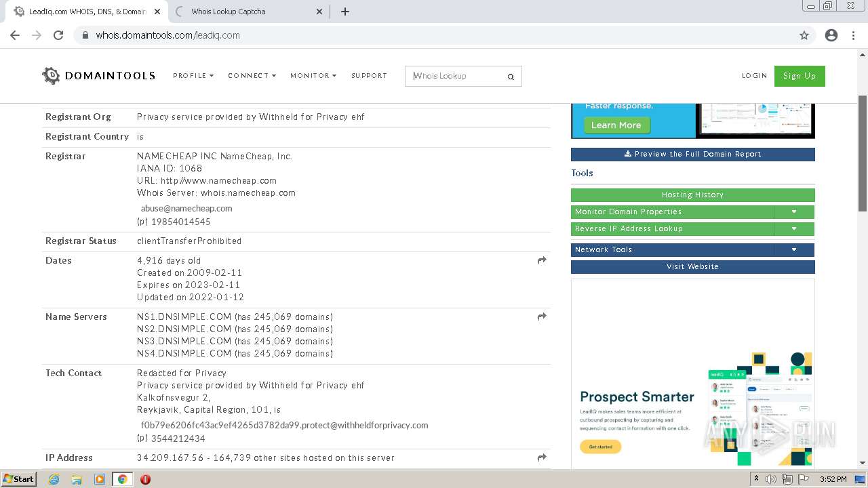Expand Reverse IP Address Lookup dropdown arrow
868x488 pixels.
click(x=794, y=228)
